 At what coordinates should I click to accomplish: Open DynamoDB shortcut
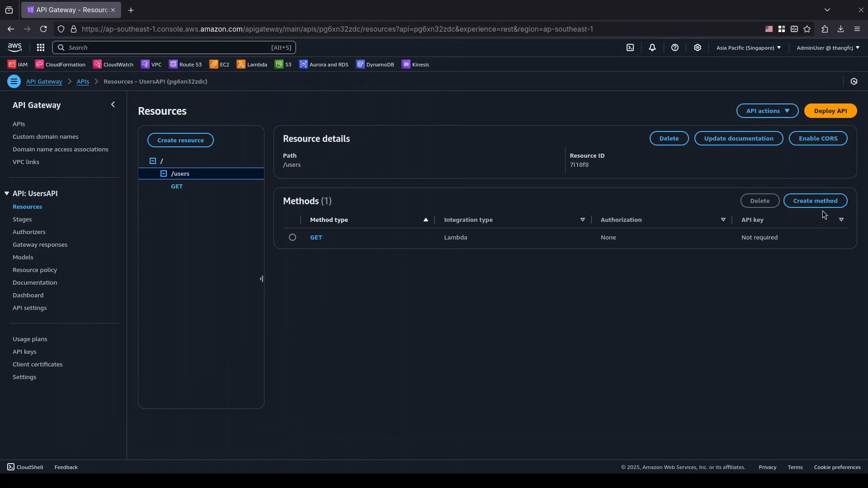coord(375,65)
